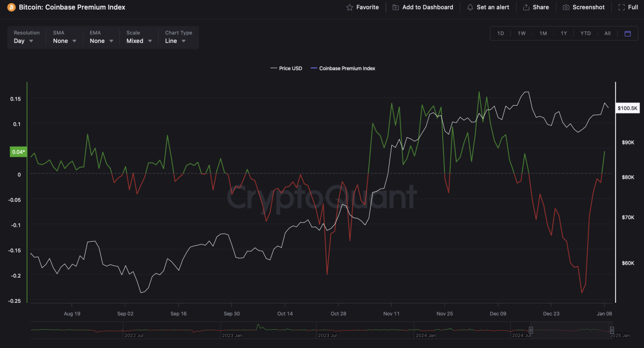Screen dimensions: 644x348
Task: Click the Oct 28 date axis label
Action: (338, 314)
